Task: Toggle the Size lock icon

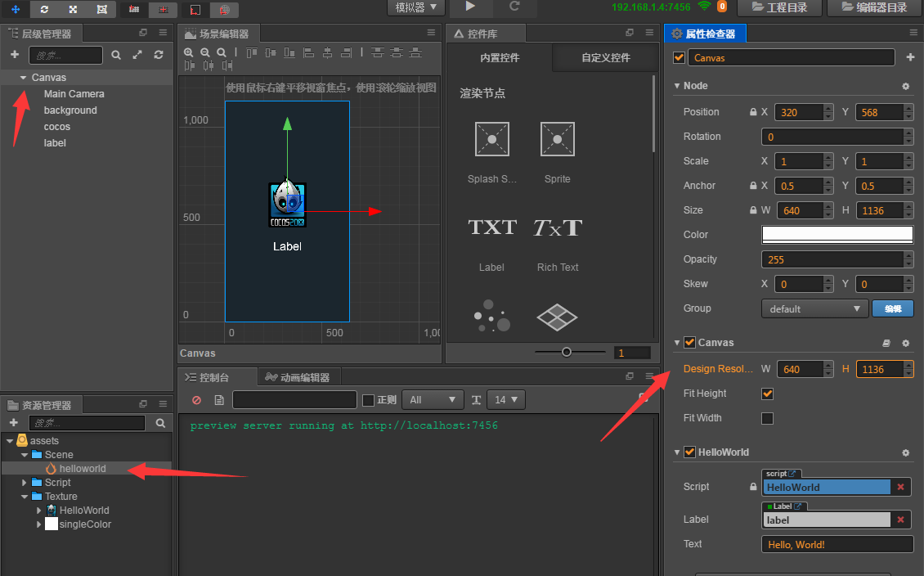Action: click(753, 210)
